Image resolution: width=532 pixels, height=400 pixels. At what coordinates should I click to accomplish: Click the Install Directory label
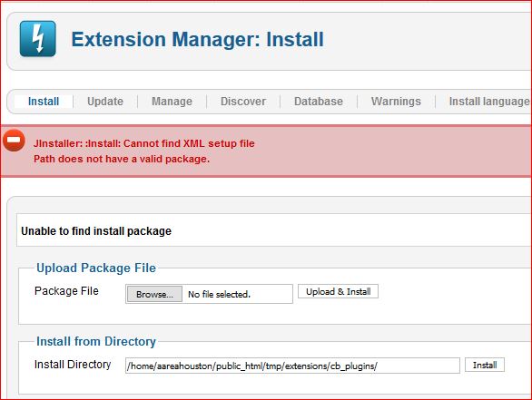[x=73, y=365]
